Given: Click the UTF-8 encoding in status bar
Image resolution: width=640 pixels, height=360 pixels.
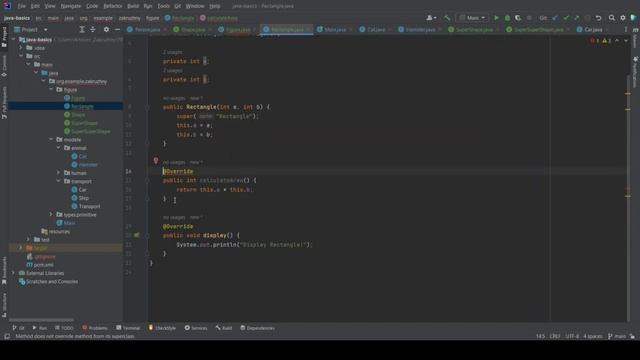Looking at the screenshot, I should (x=571, y=336).
